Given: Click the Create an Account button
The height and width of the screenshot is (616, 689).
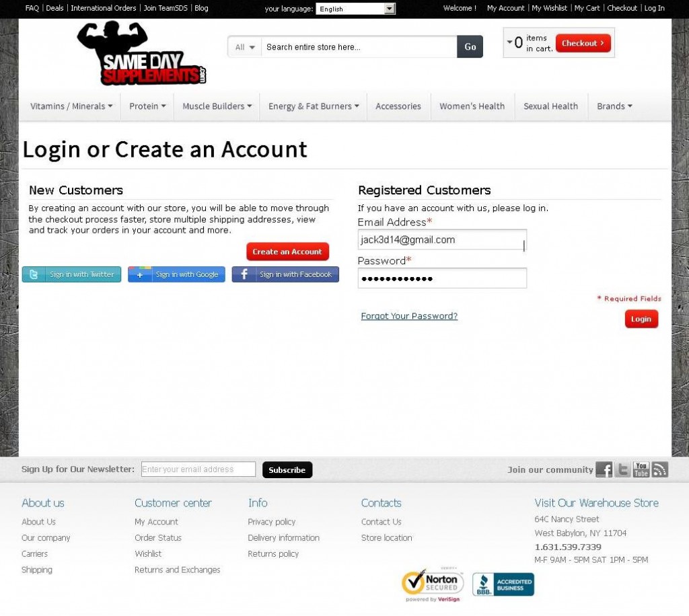Looking at the screenshot, I should click(x=287, y=252).
